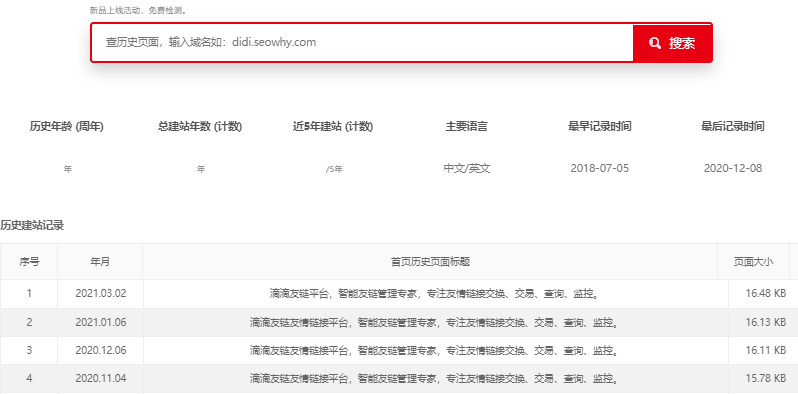Click the 2020.11.04 date cell

click(101, 378)
